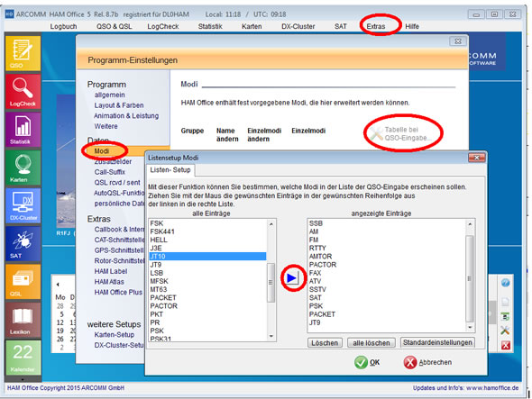Click the red X icon at right edge
This screenshot has width=532, height=399.
[x=505, y=346]
